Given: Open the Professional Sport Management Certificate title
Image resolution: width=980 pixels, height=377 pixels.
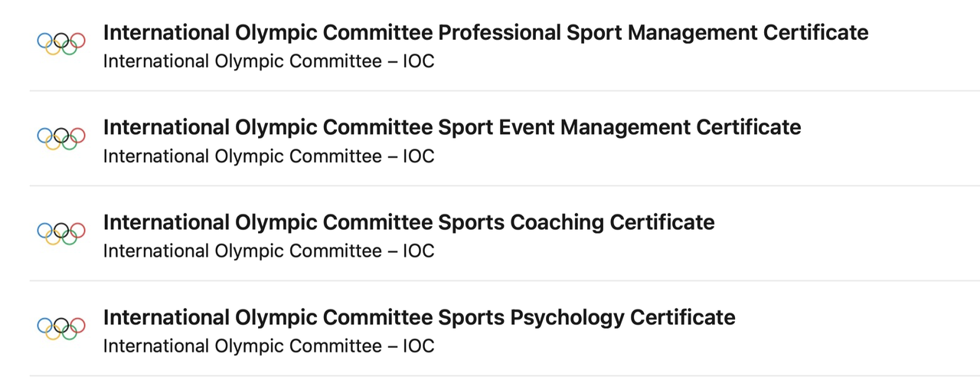Looking at the screenshot, I should [485, 33].
